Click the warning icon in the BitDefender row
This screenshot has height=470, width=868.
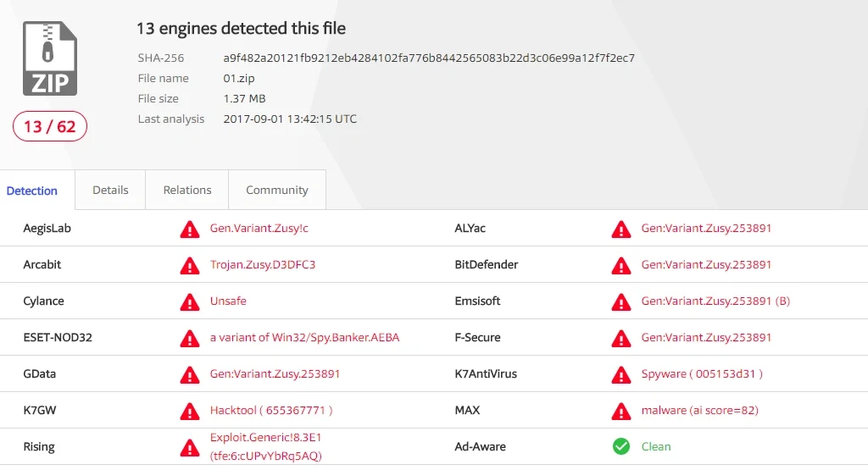click(621, 265)
